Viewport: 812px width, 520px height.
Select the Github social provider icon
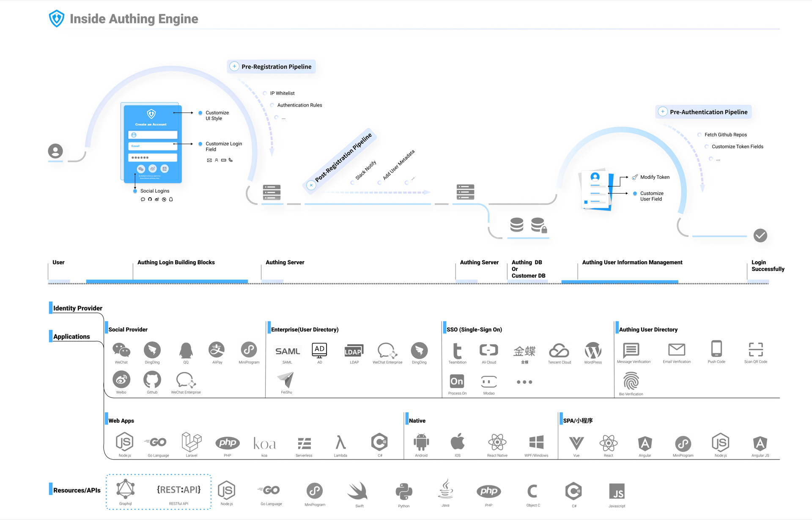coord(152,380)
